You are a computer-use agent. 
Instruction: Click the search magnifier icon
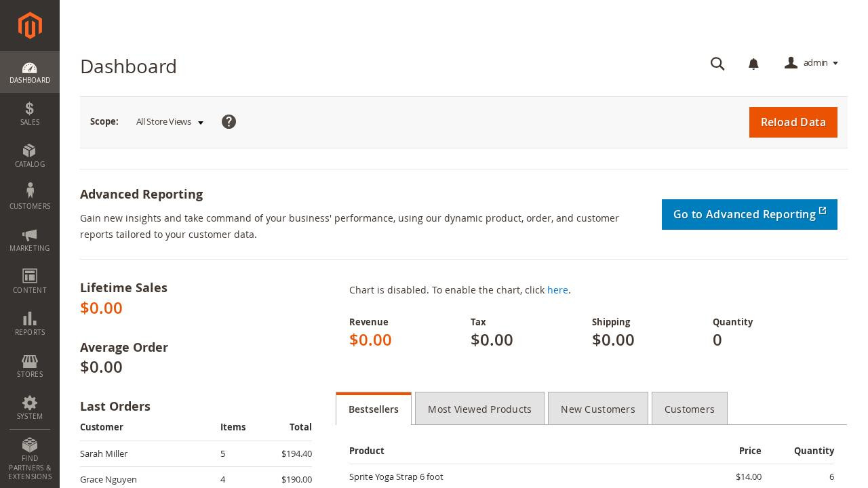point(717,64)
